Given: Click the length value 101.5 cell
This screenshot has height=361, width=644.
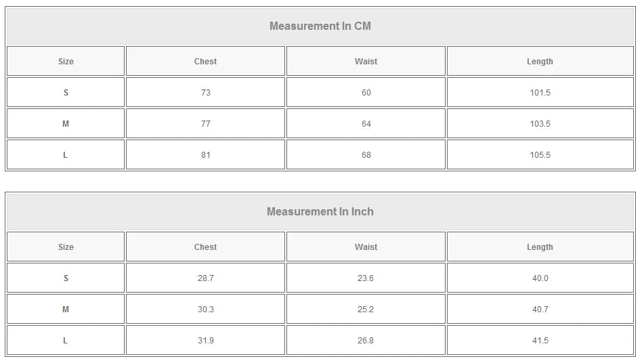Looking at the screenshot, I should pyautogui.click(x=540, y=93).
